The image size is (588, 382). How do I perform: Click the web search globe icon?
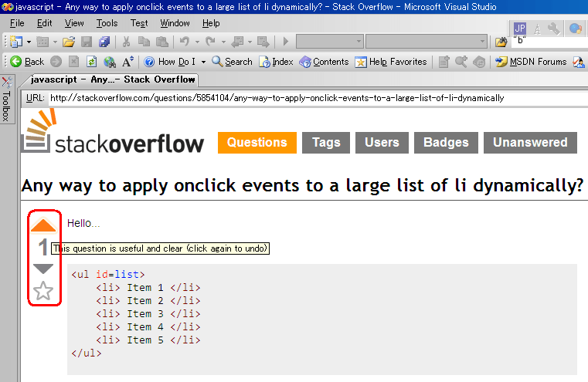point(110,62)
